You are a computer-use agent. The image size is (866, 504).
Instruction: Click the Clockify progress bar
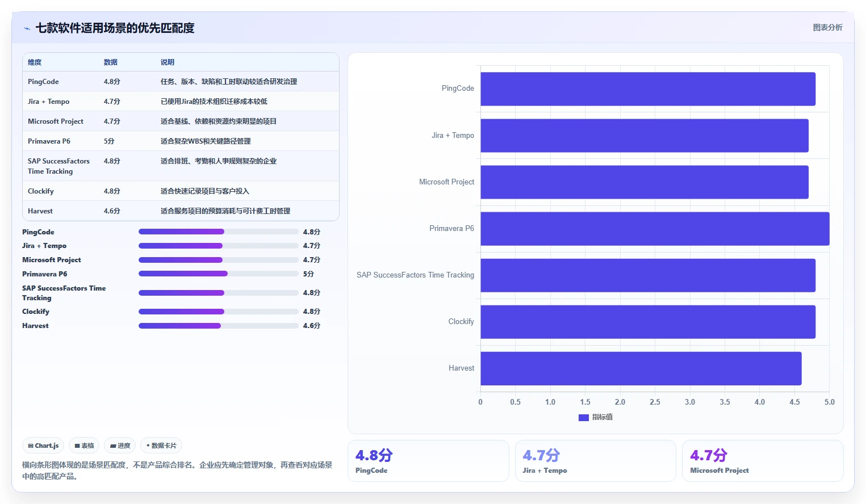pos(219,312)
